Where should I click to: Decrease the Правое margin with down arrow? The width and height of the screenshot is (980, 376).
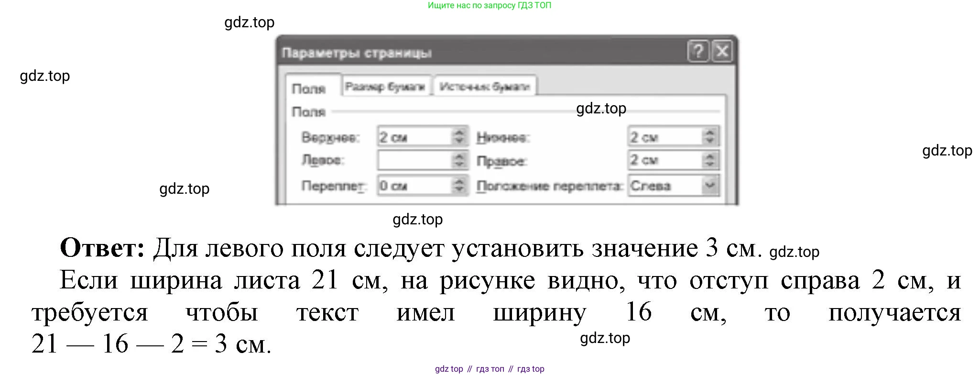coord(710,165)
